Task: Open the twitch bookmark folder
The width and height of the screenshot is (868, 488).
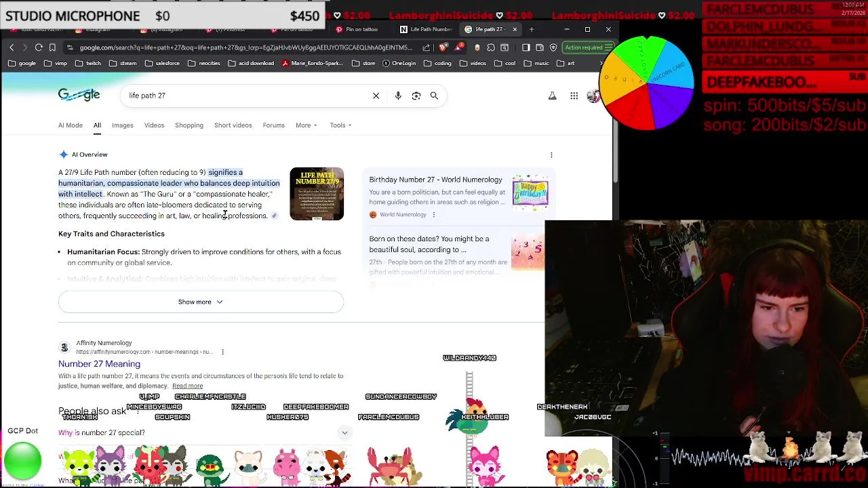Action: (88, 63)
